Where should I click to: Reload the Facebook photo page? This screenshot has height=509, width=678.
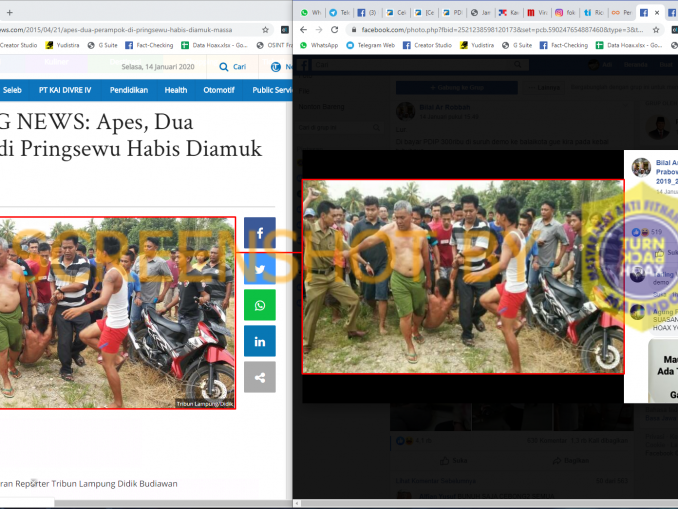[x=335, y=30]
